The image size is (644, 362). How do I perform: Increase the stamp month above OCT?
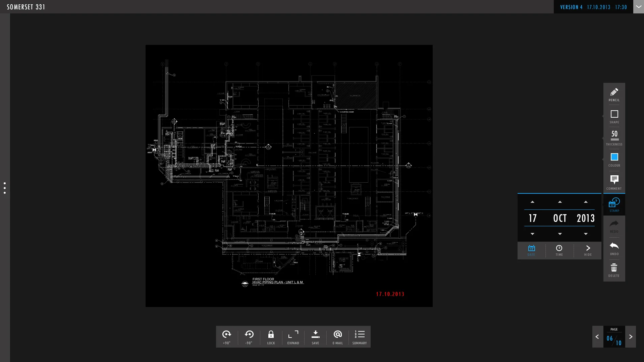coord(560,202)
